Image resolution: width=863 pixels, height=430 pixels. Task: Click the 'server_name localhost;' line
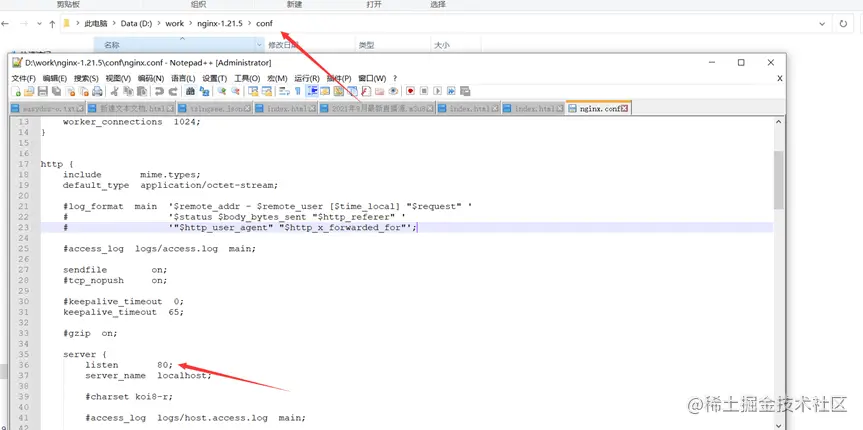(148, 375)
